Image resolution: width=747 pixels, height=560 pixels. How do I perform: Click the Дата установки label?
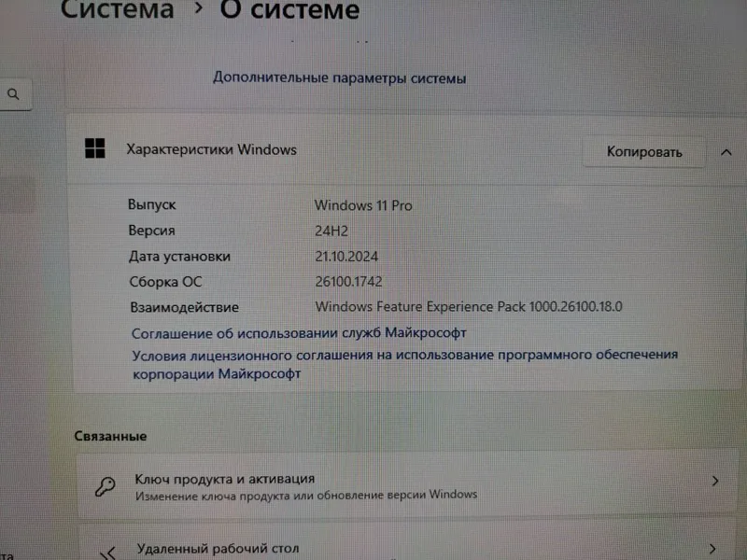[x=179, y=257]
